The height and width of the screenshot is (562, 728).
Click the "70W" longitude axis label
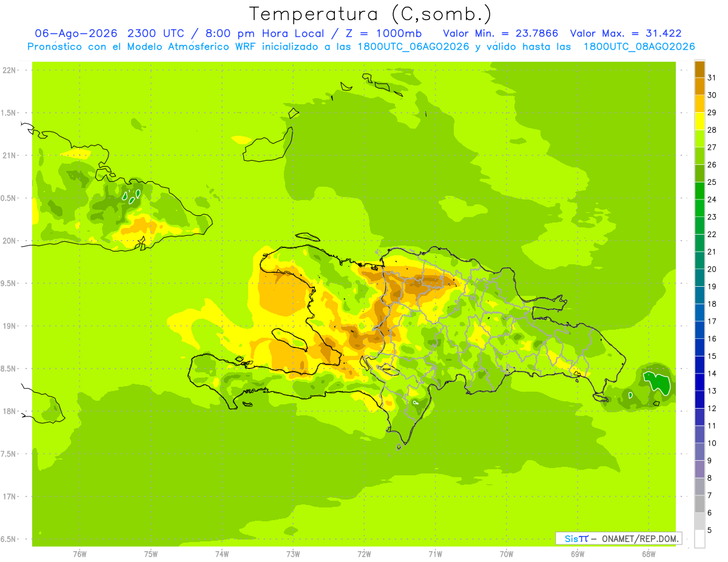click(507, 554)
